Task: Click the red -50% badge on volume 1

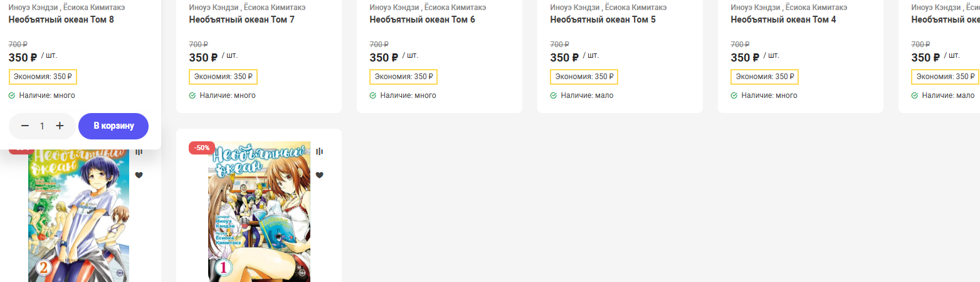Action: (202, 148)
